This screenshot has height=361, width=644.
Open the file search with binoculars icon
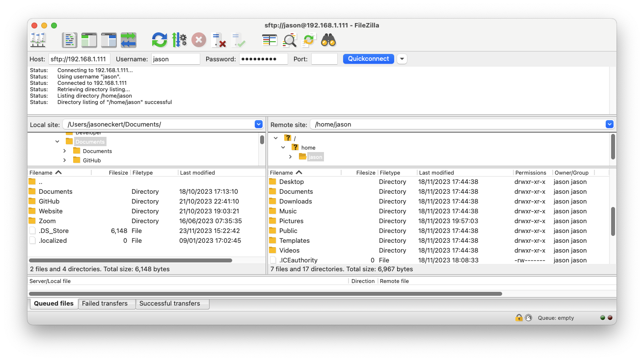coord(329,40)
